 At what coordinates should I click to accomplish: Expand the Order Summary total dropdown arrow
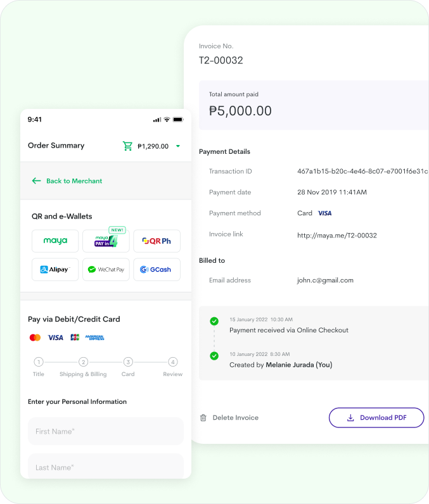(x=178, y=146)
